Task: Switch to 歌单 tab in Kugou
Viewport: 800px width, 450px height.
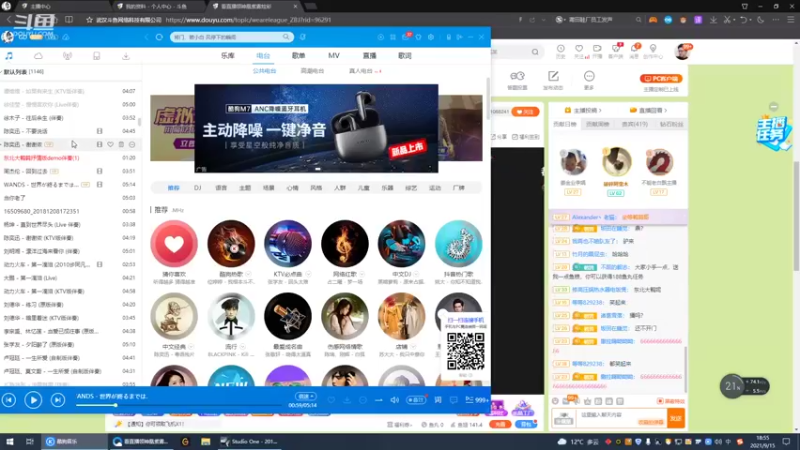Action: tap(298, 56)
